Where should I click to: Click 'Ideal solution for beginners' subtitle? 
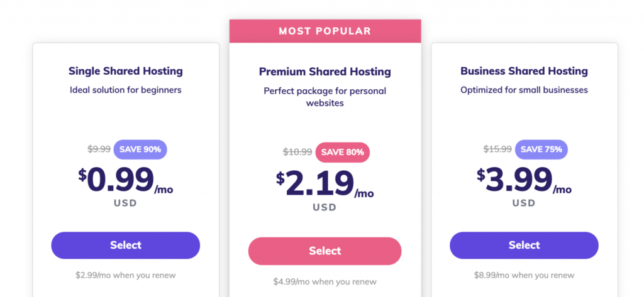coord(126,90)
